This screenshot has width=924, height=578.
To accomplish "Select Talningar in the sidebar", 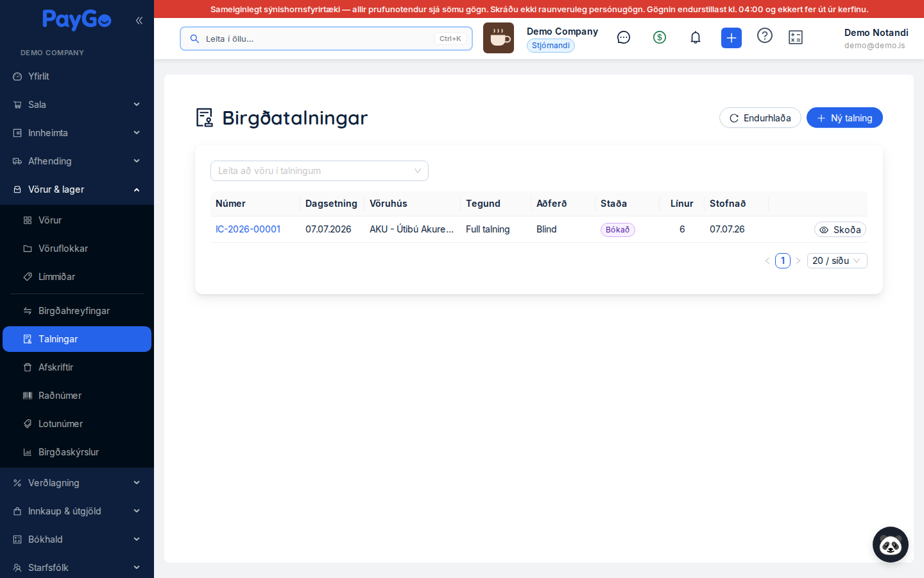I will pos(77,339).
